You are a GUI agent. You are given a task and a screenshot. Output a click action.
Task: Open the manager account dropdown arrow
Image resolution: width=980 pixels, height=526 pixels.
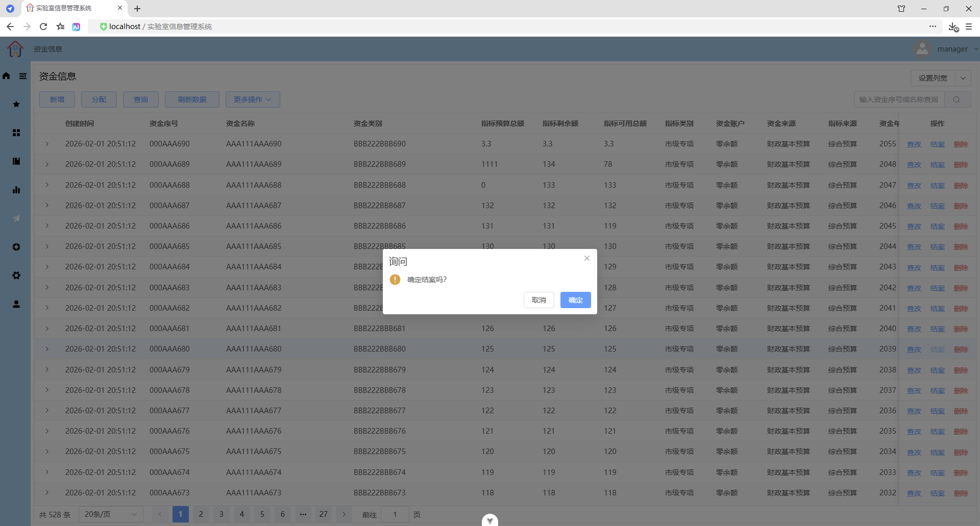click(975, 49)
